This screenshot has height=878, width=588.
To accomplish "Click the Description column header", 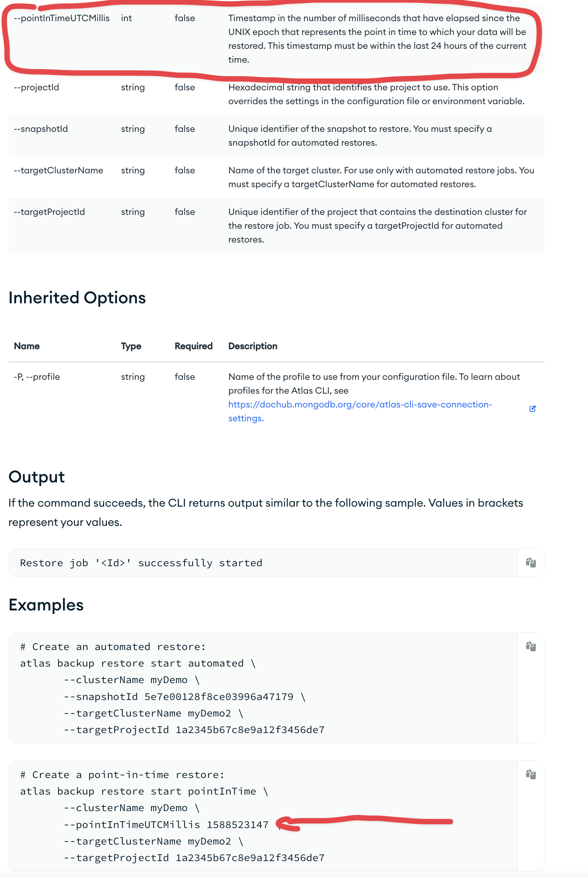I will click(252, 346).
